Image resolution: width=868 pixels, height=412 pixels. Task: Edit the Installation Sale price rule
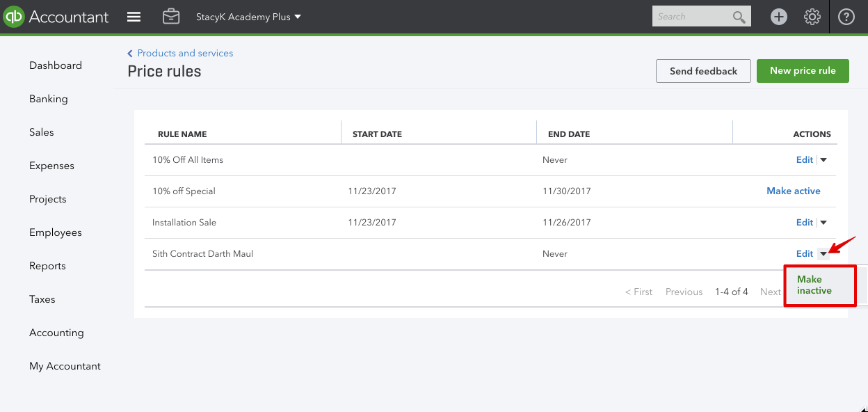click(805, 222)
